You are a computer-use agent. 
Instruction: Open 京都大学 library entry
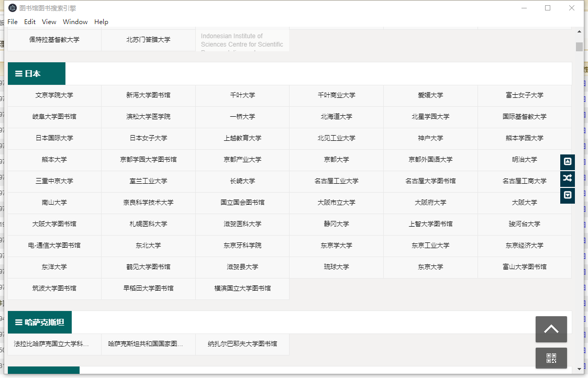336,160
